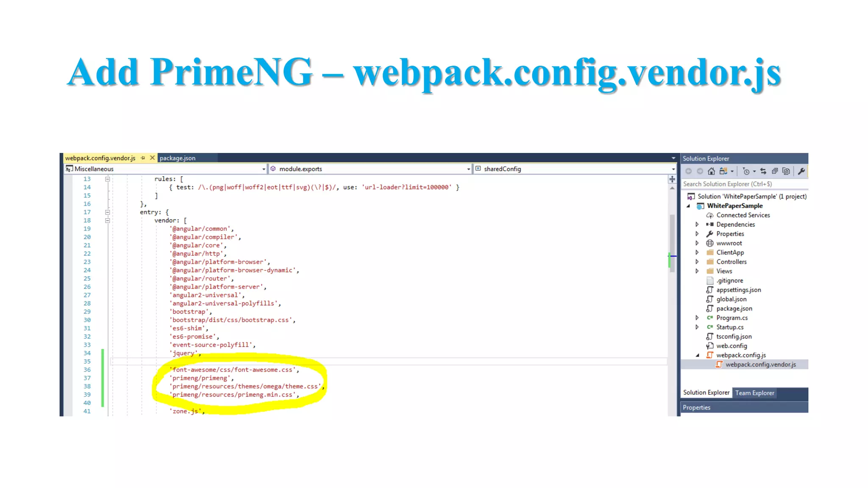Collapse the WhitePaperSample project node

(688, 206)
